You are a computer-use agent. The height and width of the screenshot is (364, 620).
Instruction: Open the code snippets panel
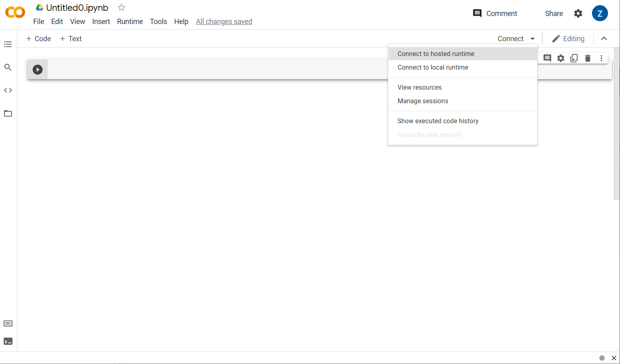(8, 90)
